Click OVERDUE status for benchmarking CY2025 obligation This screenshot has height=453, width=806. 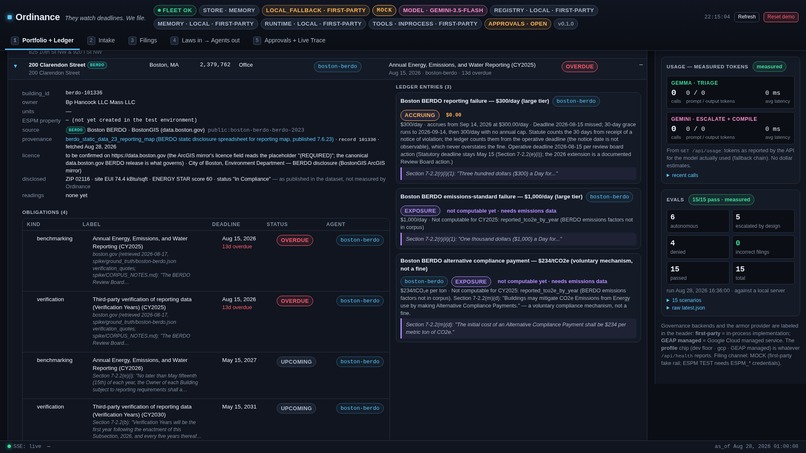295,240
